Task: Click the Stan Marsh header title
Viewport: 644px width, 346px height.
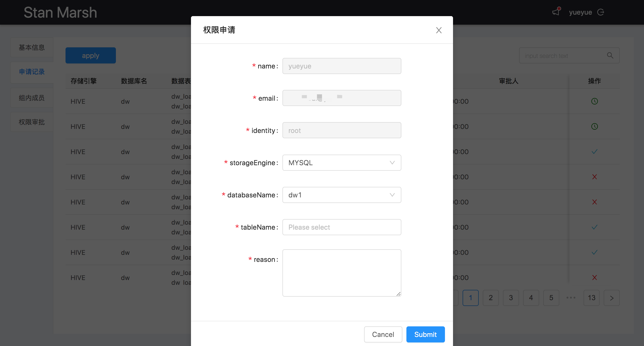Action: click(x=60, y=12)
